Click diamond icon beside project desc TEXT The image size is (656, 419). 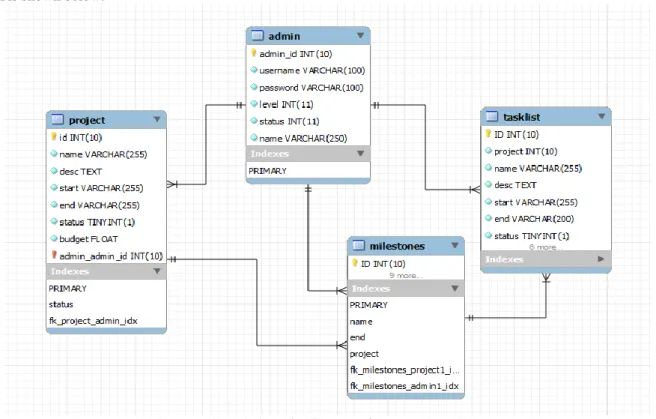click(54, 171)
